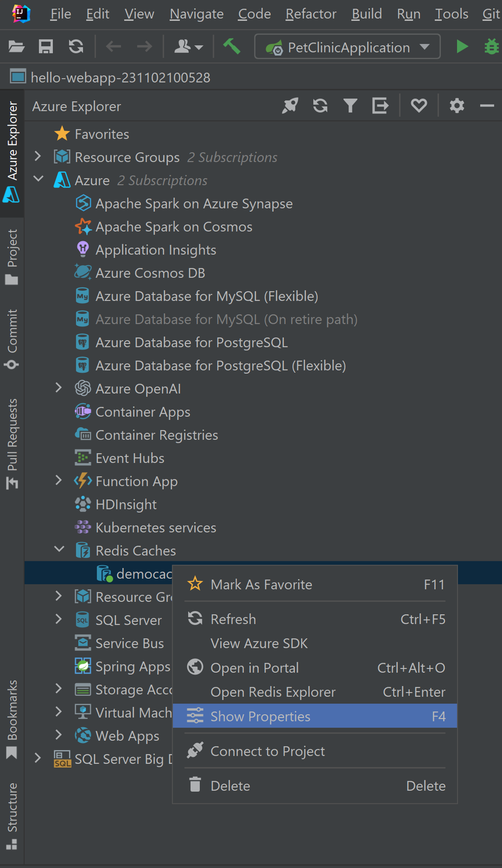Open the View menu
Screen dimensions: 502x868
(x=139, y=14)
